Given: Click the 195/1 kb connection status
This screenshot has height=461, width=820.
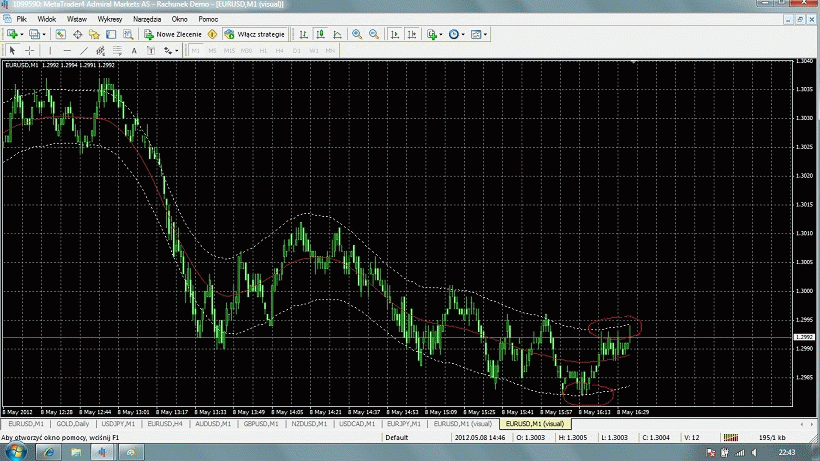Looking at the screenshot, I should click(x=772, y=437).
